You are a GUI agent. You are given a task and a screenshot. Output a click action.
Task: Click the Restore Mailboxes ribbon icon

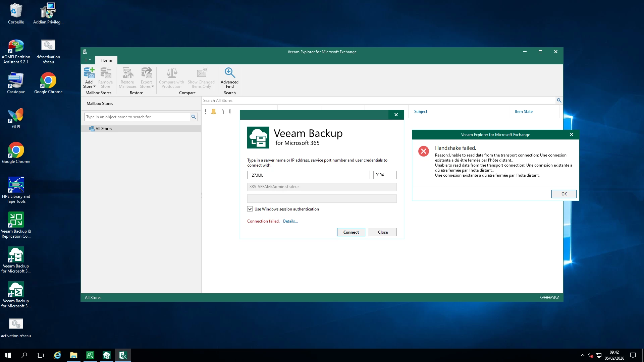tap(127, 73)
